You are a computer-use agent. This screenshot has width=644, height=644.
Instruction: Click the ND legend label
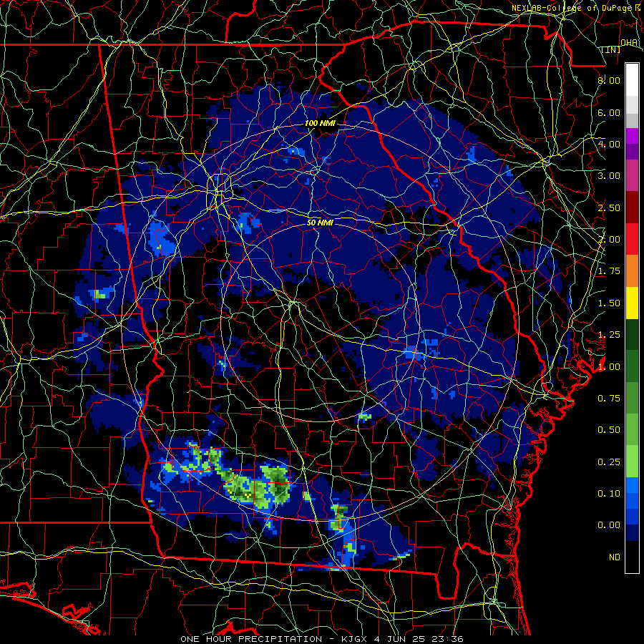tap(615, 557)
